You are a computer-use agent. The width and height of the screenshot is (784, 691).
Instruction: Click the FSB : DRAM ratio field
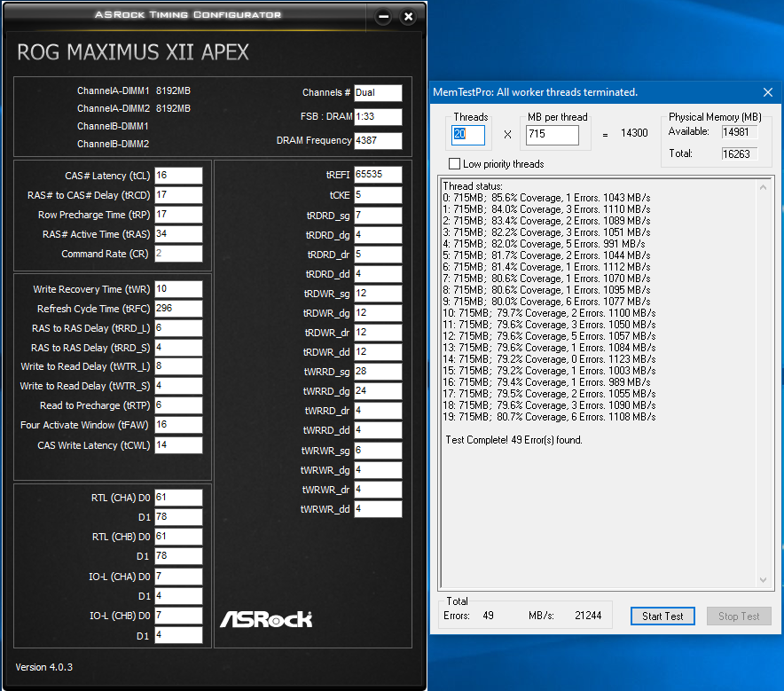(x=378, y=116)
